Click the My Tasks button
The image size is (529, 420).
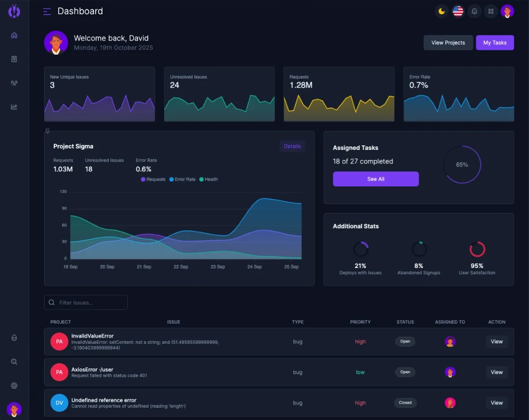pyautogui.click(x=495, y=43)
